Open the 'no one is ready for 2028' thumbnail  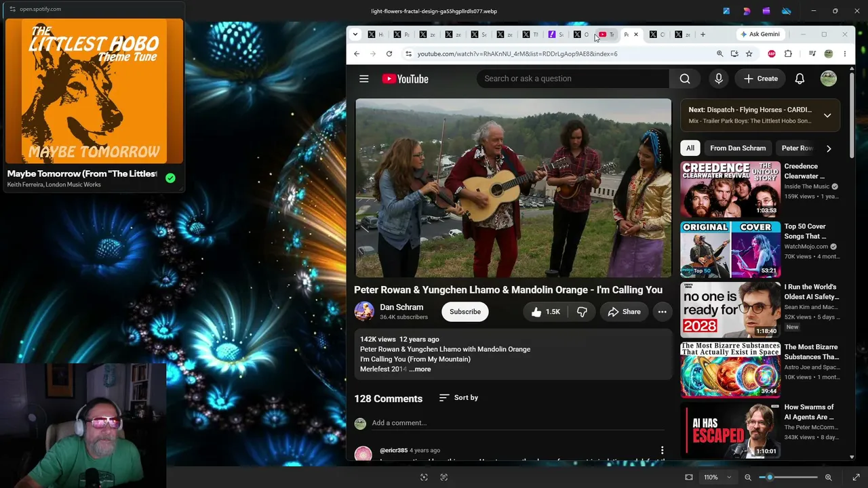click(x=730, y=310)
